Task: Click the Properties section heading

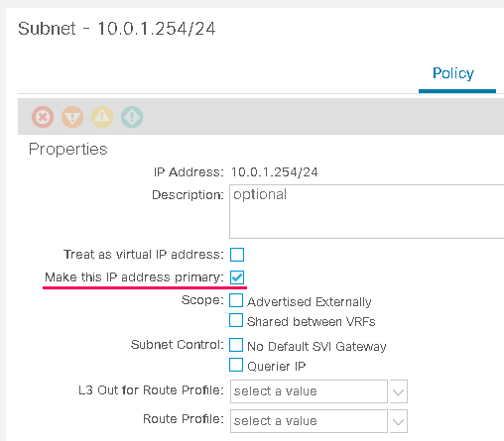Action: coord(68,149)
